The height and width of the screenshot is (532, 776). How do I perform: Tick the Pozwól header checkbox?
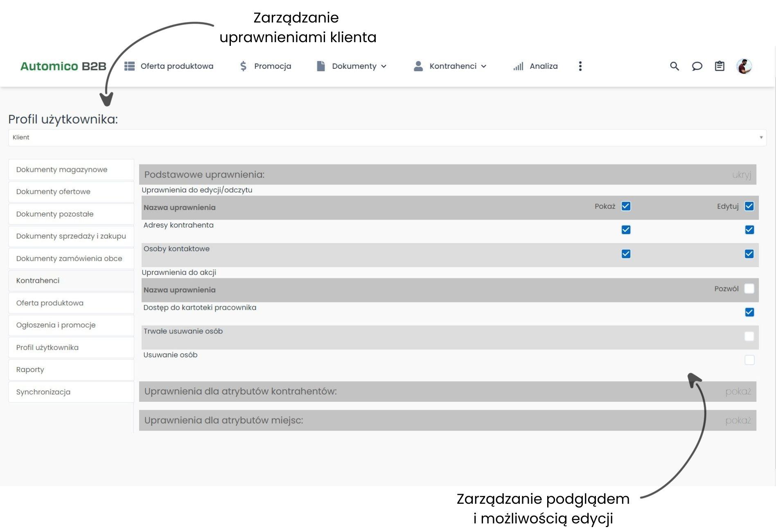[x=749, y=289]
